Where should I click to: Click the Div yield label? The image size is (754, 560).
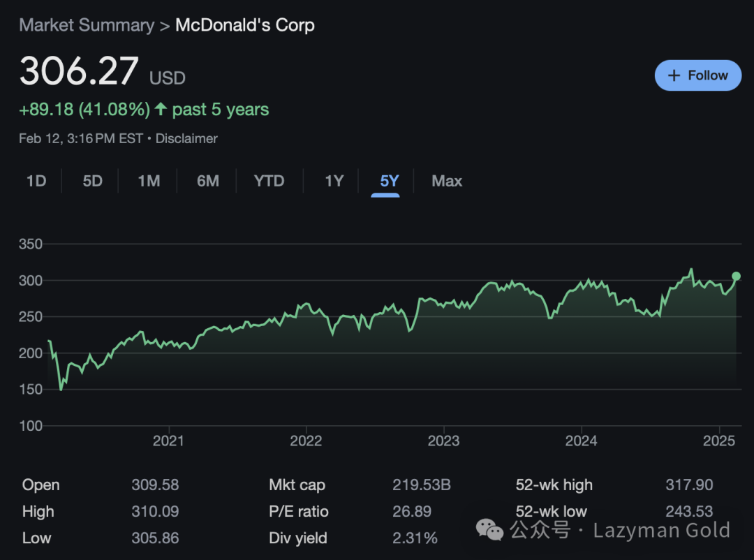pyautogui.click(x=298, y=538)
